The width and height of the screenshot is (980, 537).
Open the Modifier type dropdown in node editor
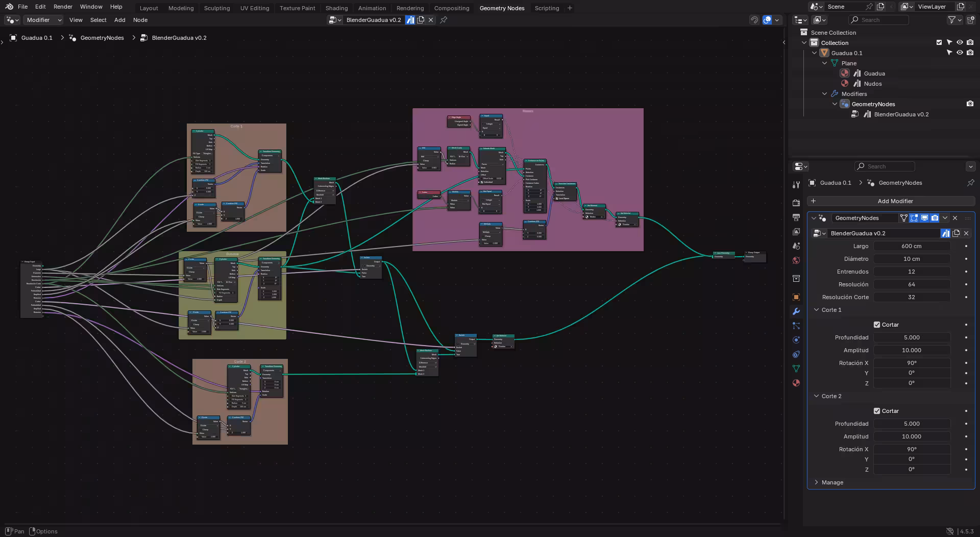43,20
